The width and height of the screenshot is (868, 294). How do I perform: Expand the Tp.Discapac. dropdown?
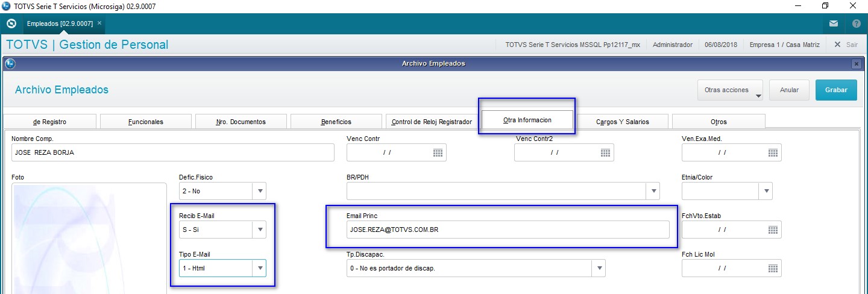(599, 268)
